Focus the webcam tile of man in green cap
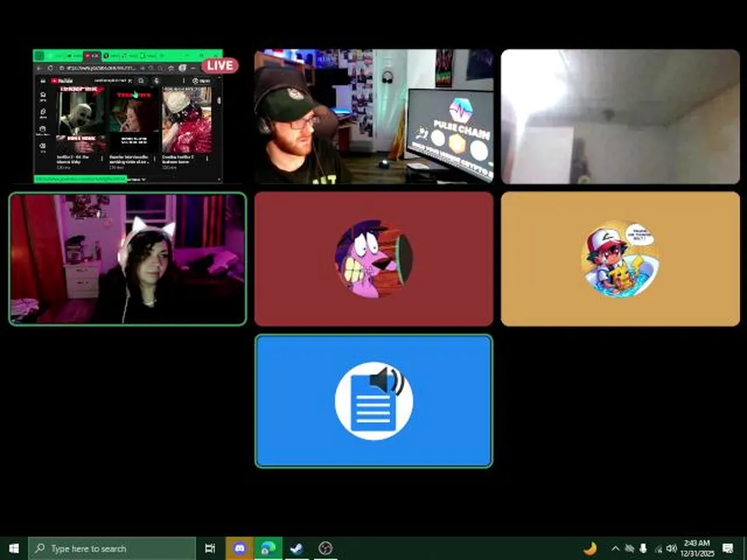This screenshot has width=747, height=560. 374,116
